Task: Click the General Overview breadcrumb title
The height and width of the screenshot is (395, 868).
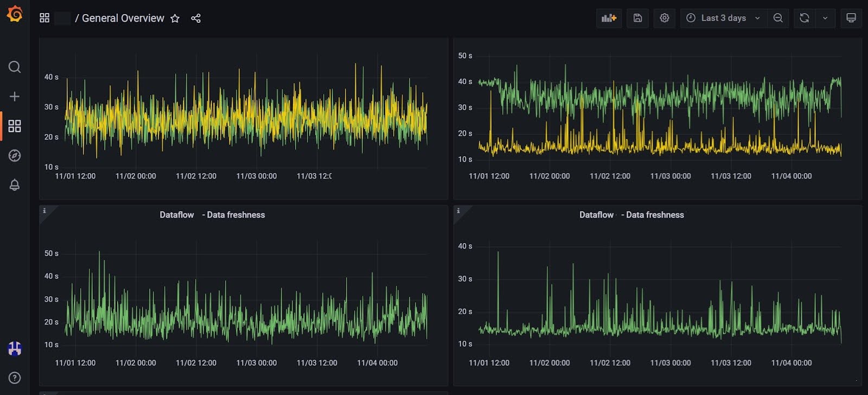Action: pos(123,18)
